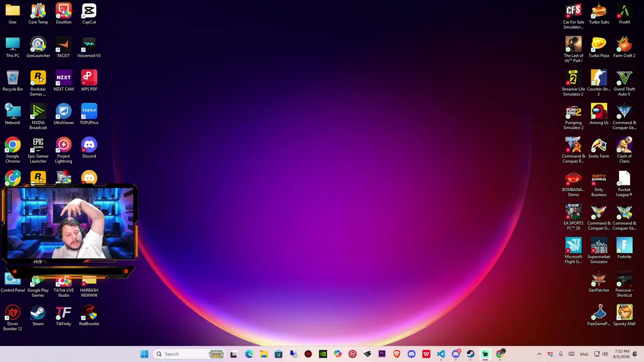Open the TikFinity desktop shortcut

(x=63, y=316)
